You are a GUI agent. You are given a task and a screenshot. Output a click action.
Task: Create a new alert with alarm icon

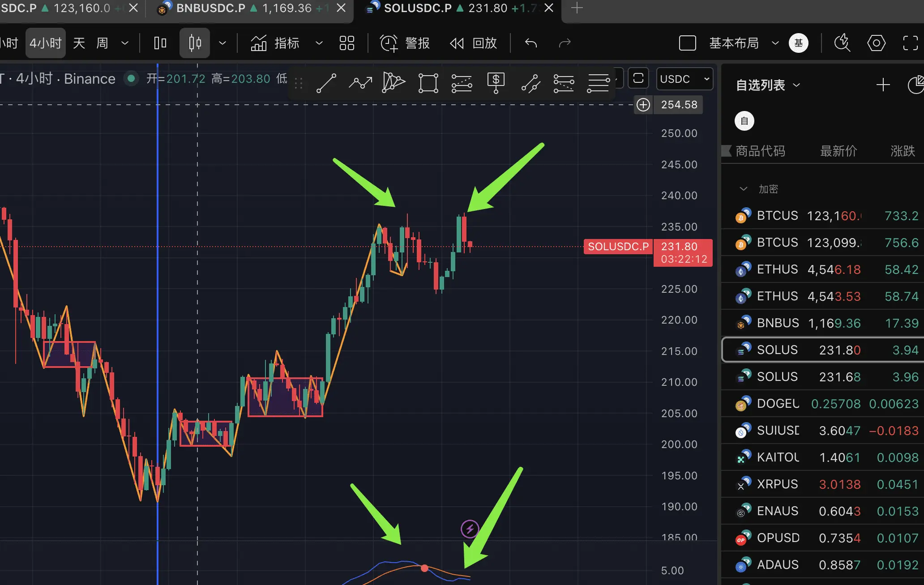click(389, 43)
